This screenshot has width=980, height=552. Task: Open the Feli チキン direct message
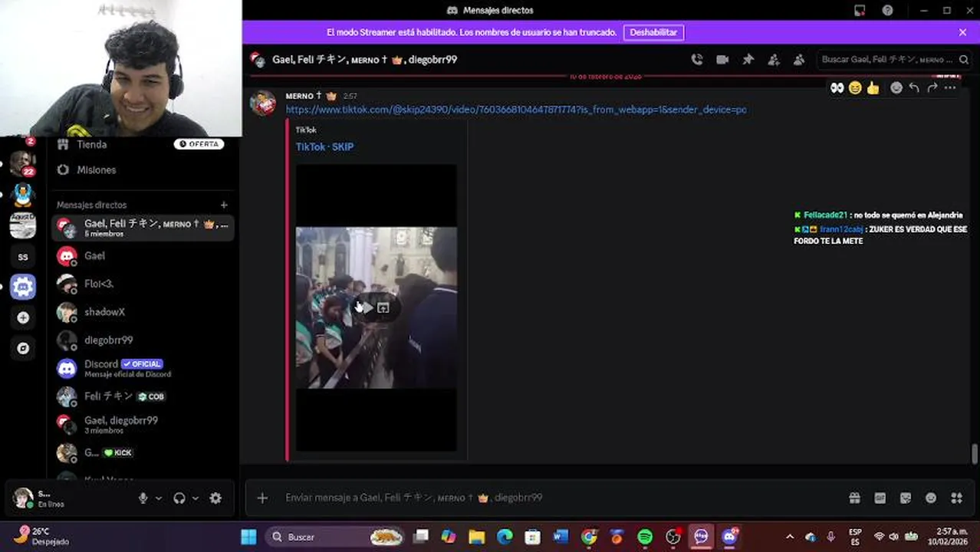143,396
